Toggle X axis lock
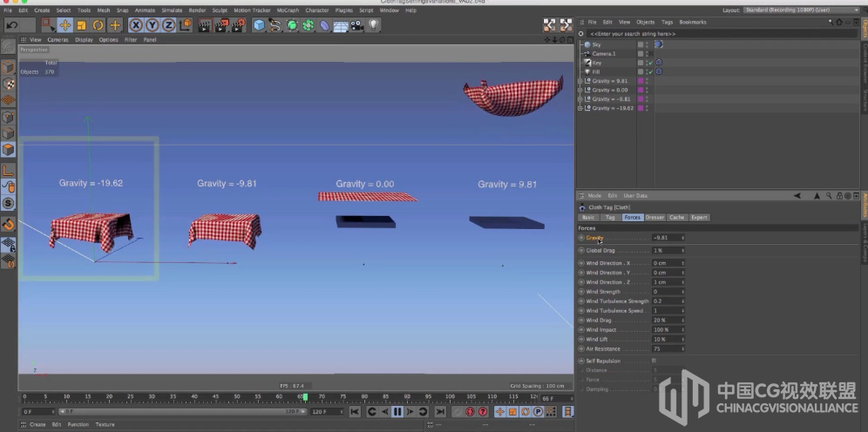Viewport: 868px width, 432px height. tap(136, 25)
